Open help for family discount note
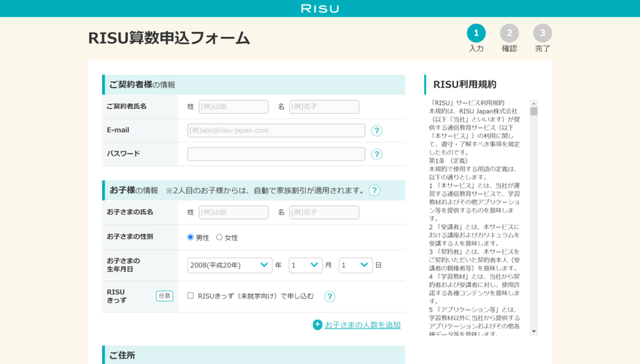Viewport: 640px width, 364px height. pyautogui.click(x=374, y=190)
